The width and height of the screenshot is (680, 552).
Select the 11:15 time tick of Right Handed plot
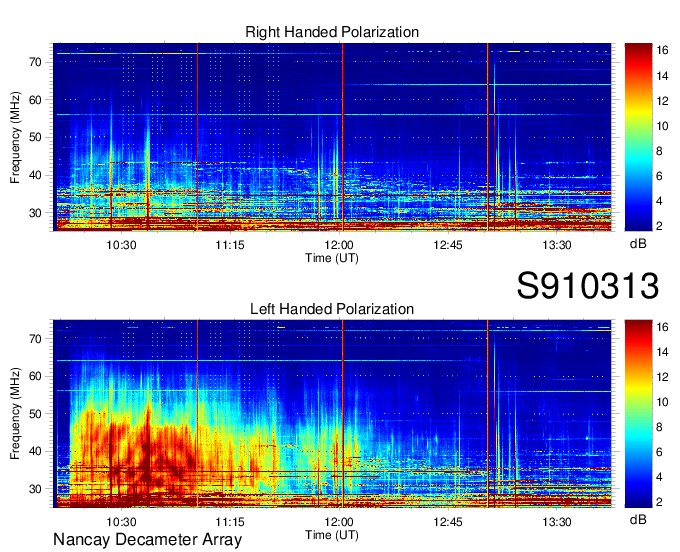pos(230,245)
